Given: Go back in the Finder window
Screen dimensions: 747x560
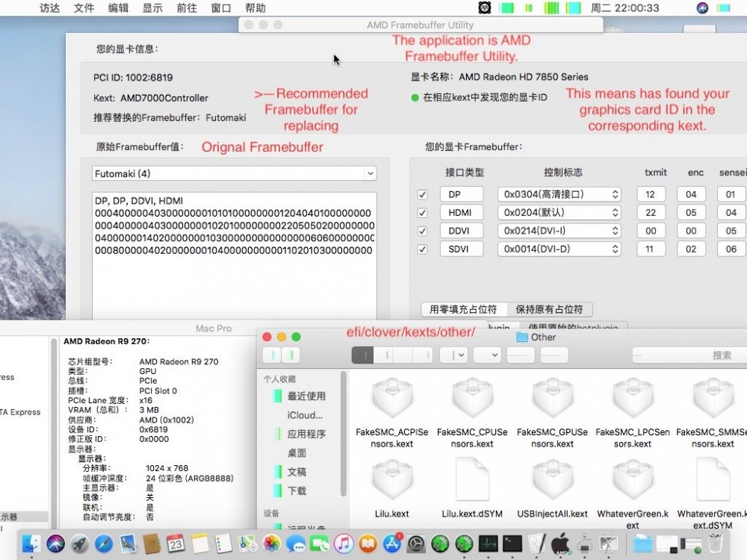Looking at the screenshot, I should coord(273,355).
